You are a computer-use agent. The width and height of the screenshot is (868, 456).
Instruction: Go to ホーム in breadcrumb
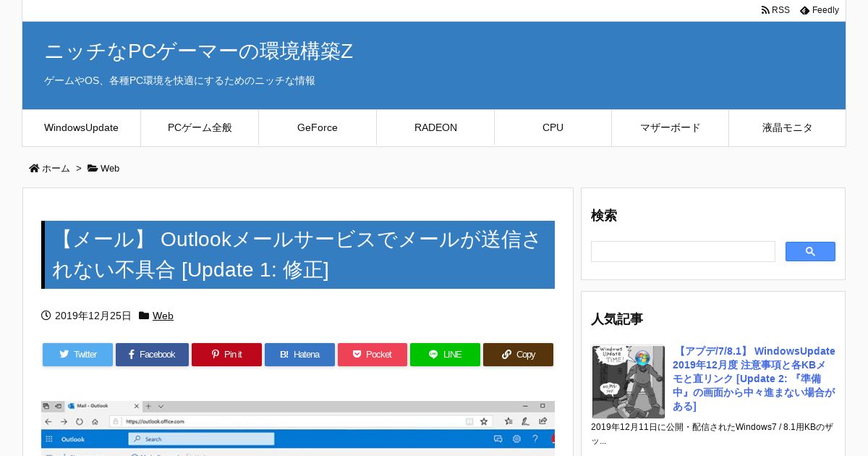[x=56, y=169]
